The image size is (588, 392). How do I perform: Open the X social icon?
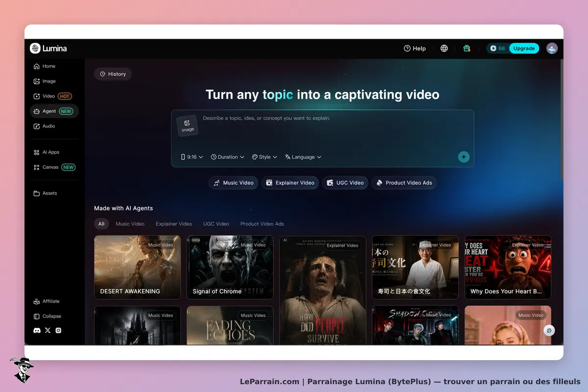[x=48, y=330]
